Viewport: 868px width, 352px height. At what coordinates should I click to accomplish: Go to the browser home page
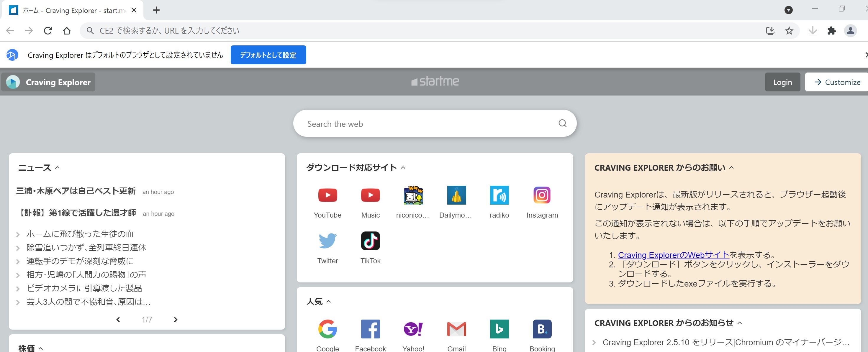coord(67,31)
